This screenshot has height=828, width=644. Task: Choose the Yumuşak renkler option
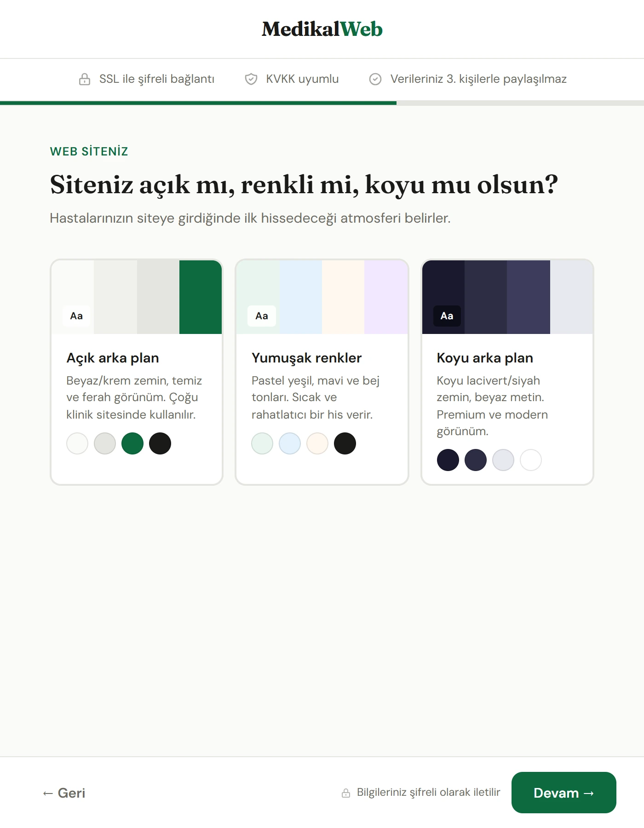(x=322, y=372)
